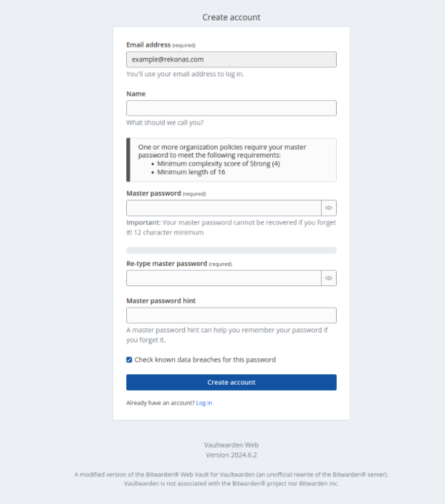The width and height of the screenshot is (445, 504).
Task: Focus the Re-type master password input
Action: click(x=223, y=278)
